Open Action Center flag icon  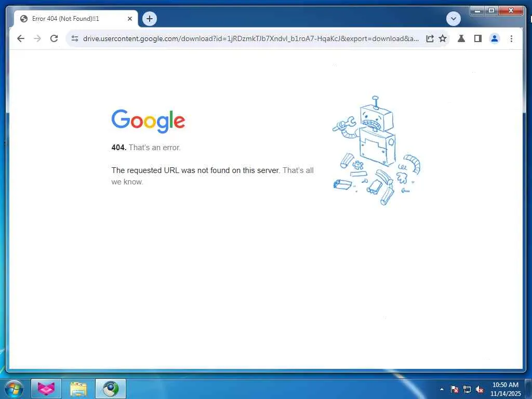(x=455, y=389)
